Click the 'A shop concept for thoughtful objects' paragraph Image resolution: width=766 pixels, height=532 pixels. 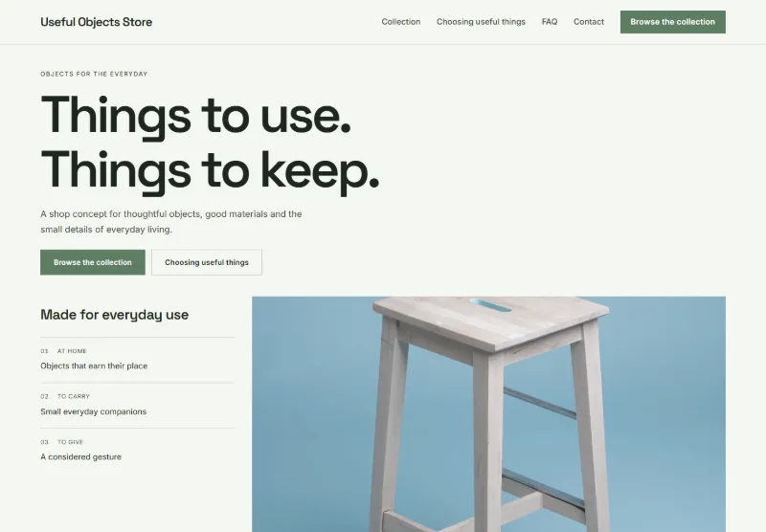pos(171,222)
